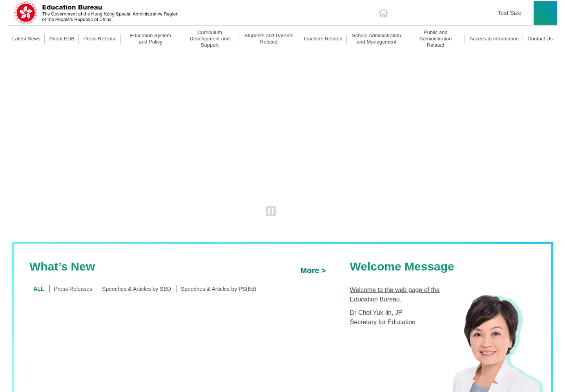
Task: Select the ALL tab in What's New
Action: (x=39, y=289)
